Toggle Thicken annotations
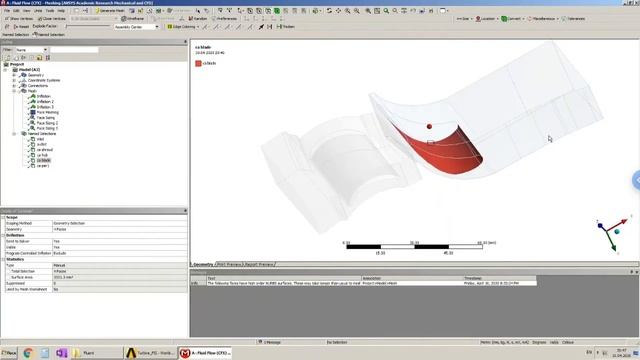 click(286, 27)
